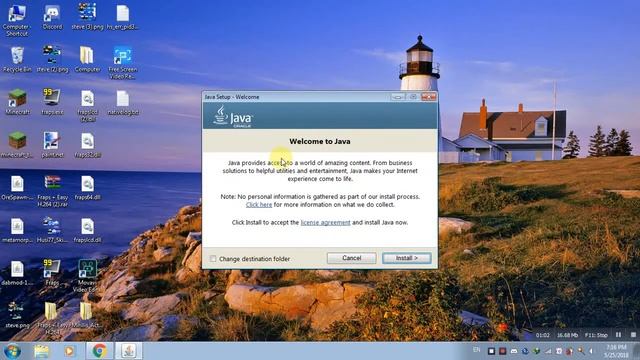Select the fraps64.dll desktop file
The width and height of the screenshot is (640, 360).
(x=87, y=188)
